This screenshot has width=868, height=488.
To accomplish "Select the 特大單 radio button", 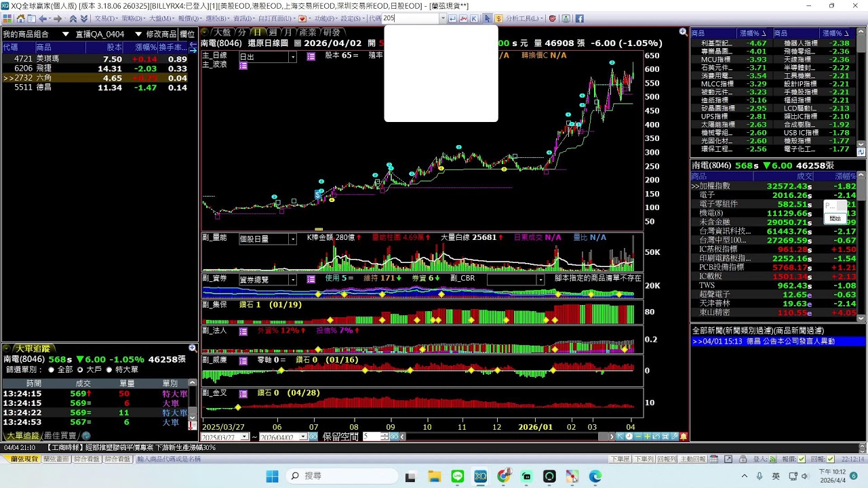I will (108, 370).
